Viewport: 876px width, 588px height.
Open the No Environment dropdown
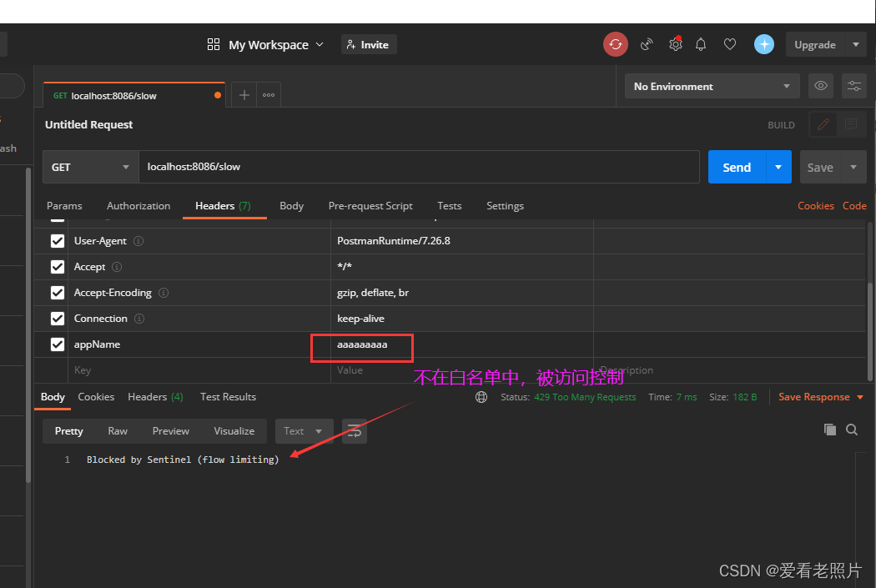click(712, 86)
